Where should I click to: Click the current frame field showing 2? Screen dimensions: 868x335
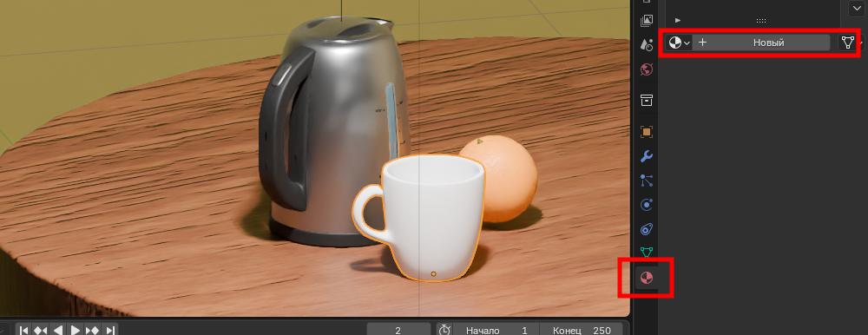pyautogui.click(x=398, y=330)
